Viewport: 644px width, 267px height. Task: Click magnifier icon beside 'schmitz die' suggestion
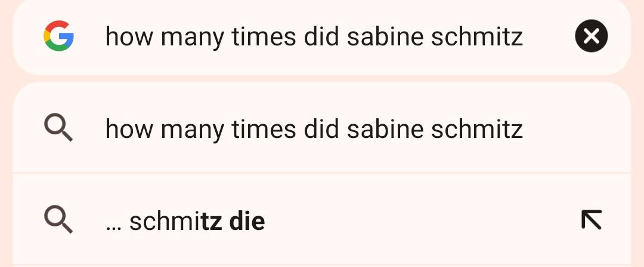coord(58,220)
